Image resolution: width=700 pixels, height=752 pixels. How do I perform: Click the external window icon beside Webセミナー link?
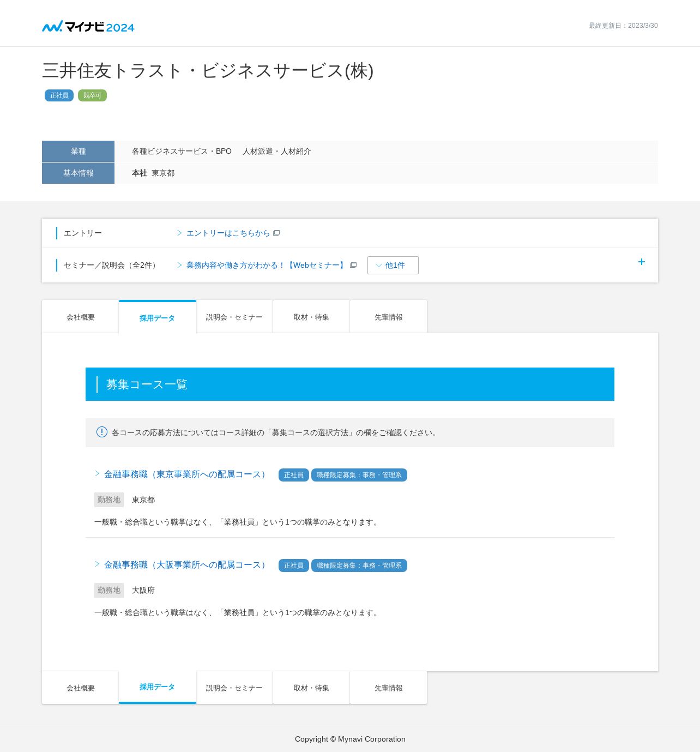(353, 265)
